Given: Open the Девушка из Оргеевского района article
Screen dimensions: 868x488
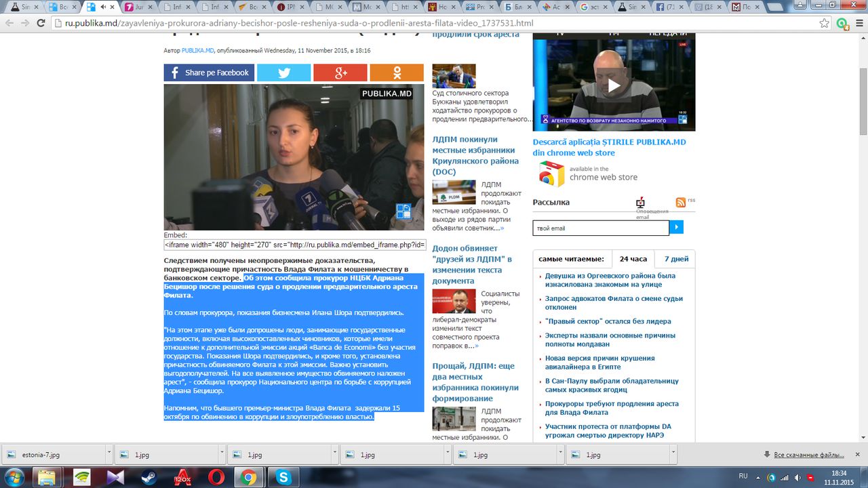Looking at the screenshot, I should pos(610,280).
